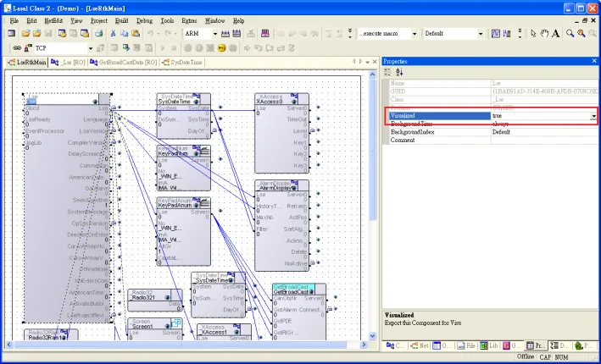The height and width of the screenshot is (364, 601).
Task: Select the hand pan tool
Action: (x=544, y=34)
